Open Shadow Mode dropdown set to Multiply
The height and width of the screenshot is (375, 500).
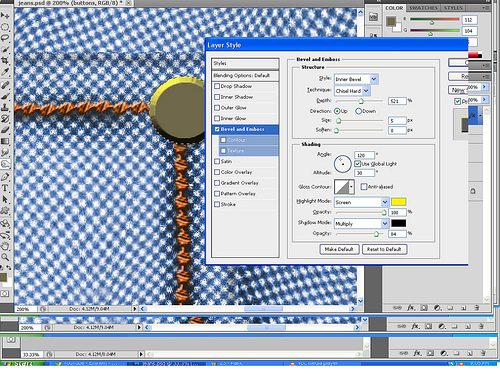pyautogui.click(x=362, y=223)
